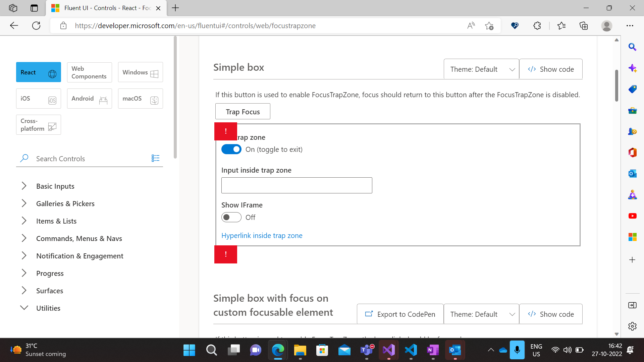Launch Visual Studio Code from the taskbar
The width and height of the screenshot is (644, 362).
pyautogui.click(x=411, y=350)
